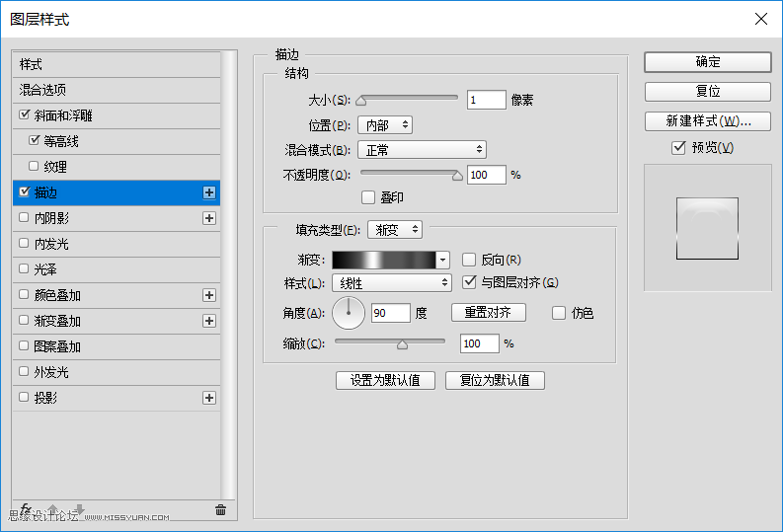Click the 大小 pixel input field
Viewport: 783px width, 532px height.
tap(486, 100)
